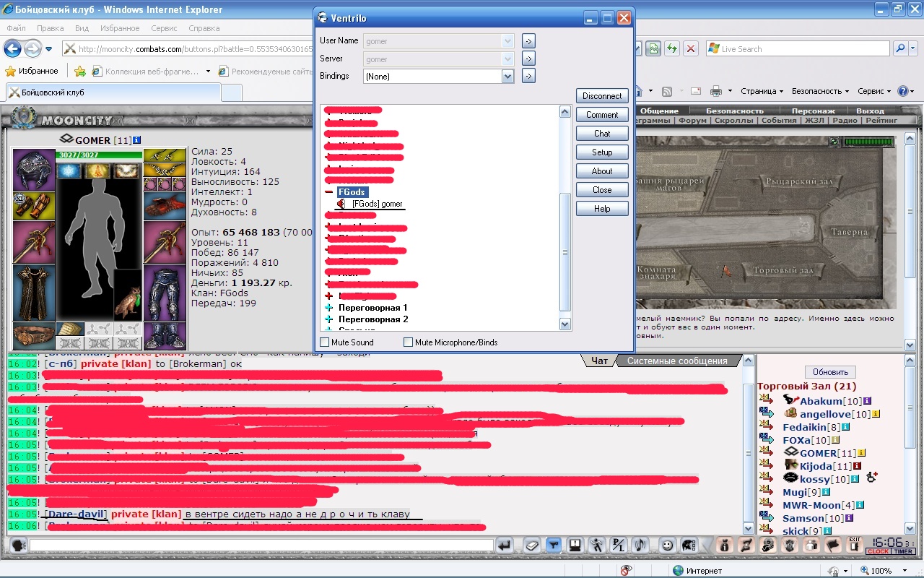The height and width of the screenshot is (578, 924).
Task: Click the Chat button in Ventrilo
Action: [x=602, y=134]
